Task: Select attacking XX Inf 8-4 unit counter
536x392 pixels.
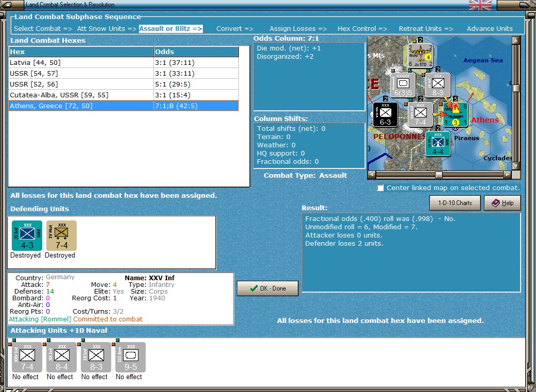Action: click(x=62, y=357)
